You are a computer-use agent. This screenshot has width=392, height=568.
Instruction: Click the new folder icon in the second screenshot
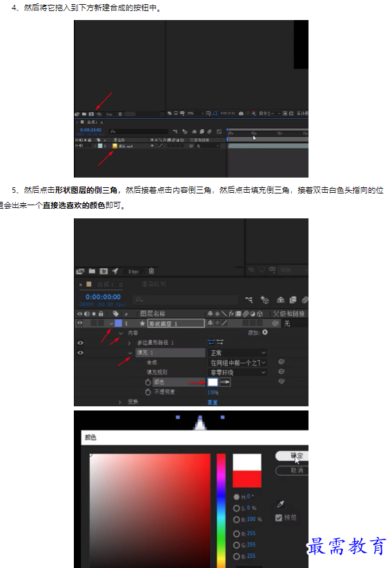[92, 271]
